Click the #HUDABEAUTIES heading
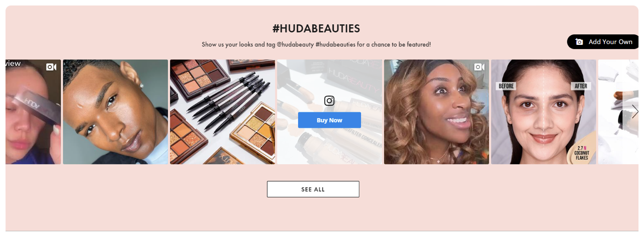The width and height of the screenshot is (644, 239). click(316, 29)
